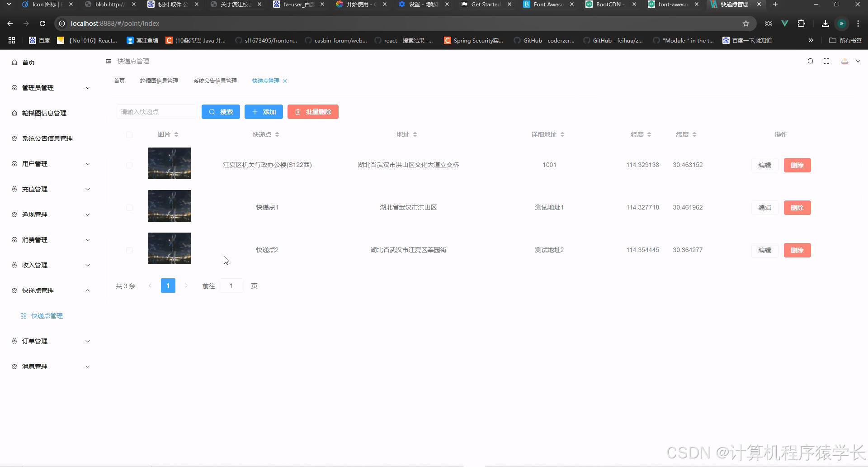Screen dimensions: 868x467
Task: Bookmark page with star icon
Action: pos(746,24)
